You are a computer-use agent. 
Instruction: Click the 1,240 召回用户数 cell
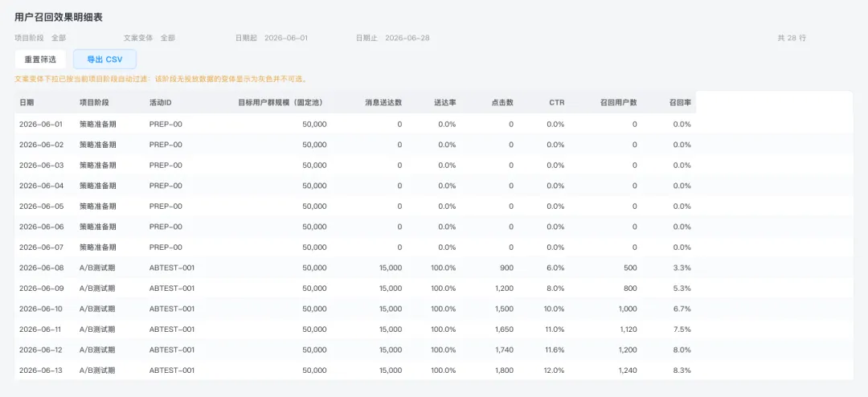pyautogui.click(x=627, y=370)
